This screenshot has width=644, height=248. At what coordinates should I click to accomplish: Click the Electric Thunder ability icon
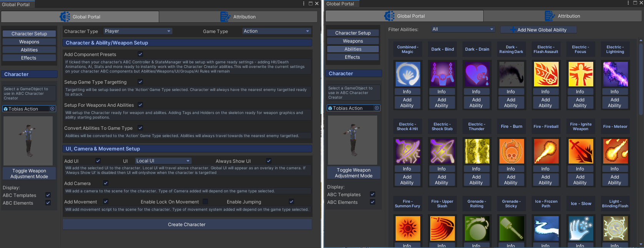pos(477,151)
